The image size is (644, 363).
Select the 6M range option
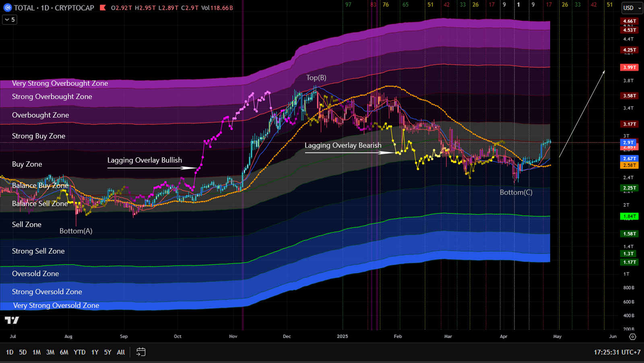[64, 352]
